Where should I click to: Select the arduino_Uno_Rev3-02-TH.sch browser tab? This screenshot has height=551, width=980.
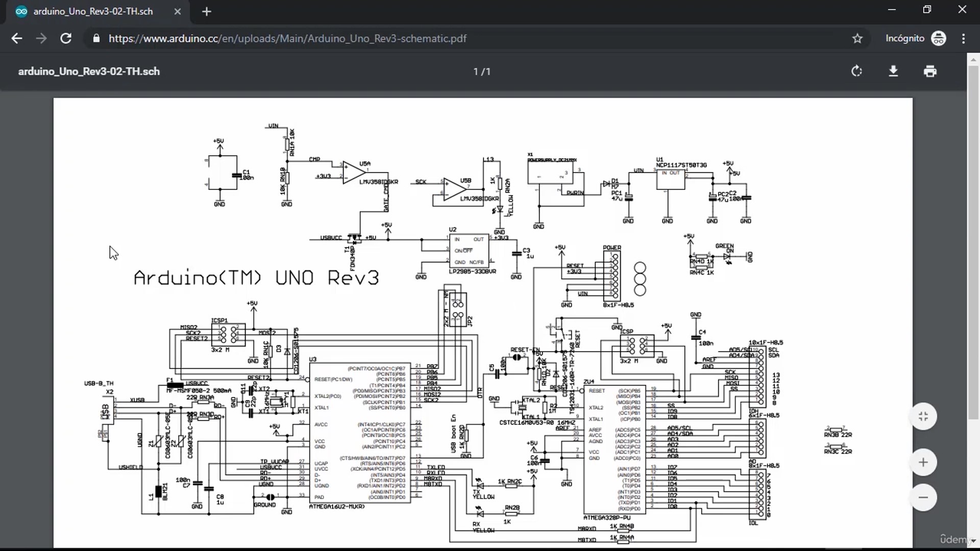pos(97,11)
